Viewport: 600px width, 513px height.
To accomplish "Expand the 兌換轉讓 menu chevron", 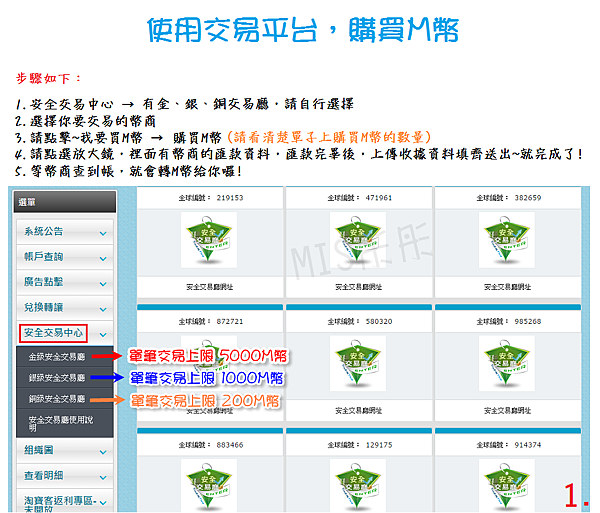I will click(103, 309).
